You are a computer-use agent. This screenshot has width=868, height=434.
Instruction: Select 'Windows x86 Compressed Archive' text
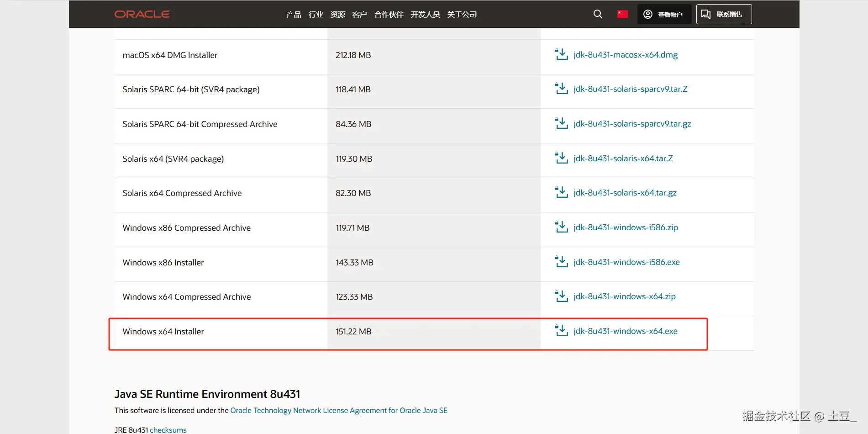pos(187,228)
